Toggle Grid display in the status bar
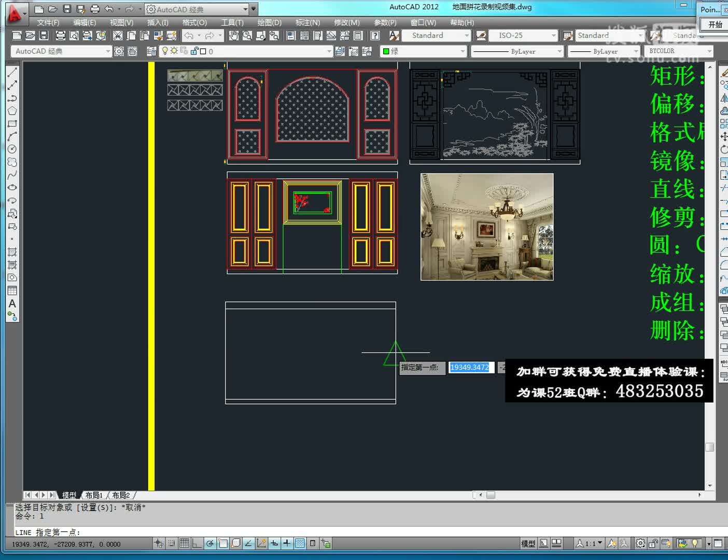Image resolution: width=728 pixels, height=560 pixels. pos(184,543)
